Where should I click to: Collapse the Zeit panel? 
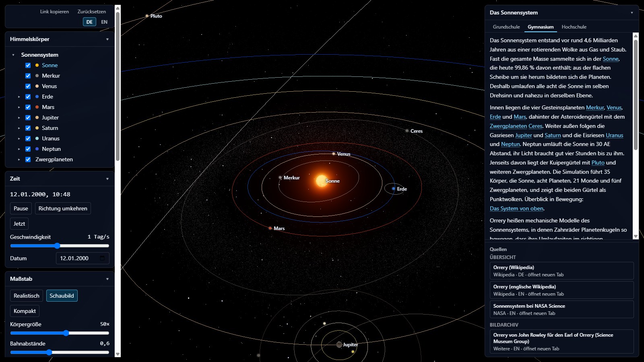pos(107,179)
